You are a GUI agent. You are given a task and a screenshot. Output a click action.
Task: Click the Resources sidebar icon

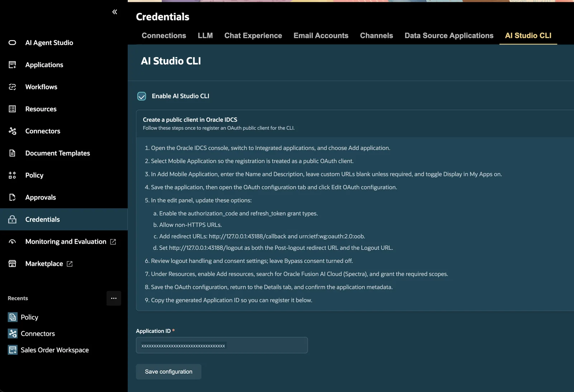click(12, 109)
